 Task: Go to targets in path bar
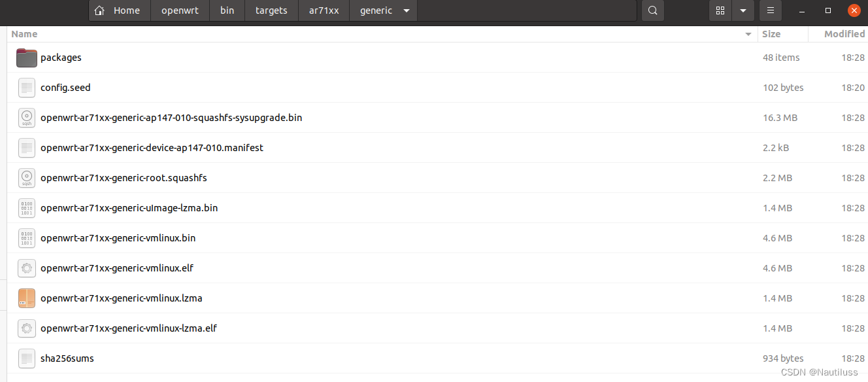coord(271,10)
